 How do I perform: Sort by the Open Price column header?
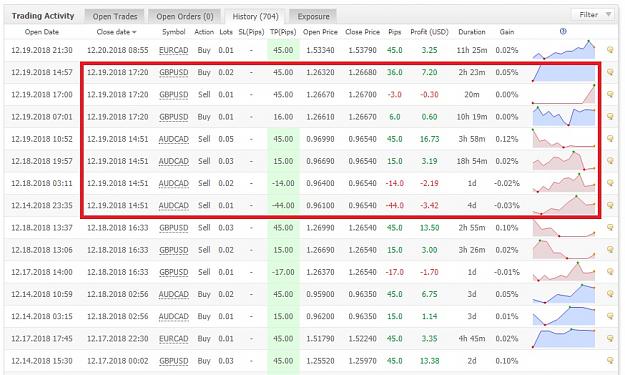pyautogui.click(x=320, y=32)
